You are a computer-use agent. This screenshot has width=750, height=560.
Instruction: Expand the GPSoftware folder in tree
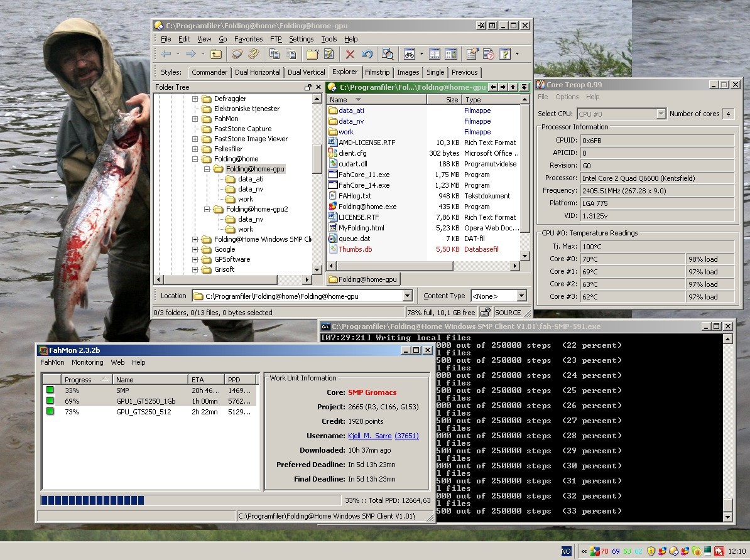[195, 259]
